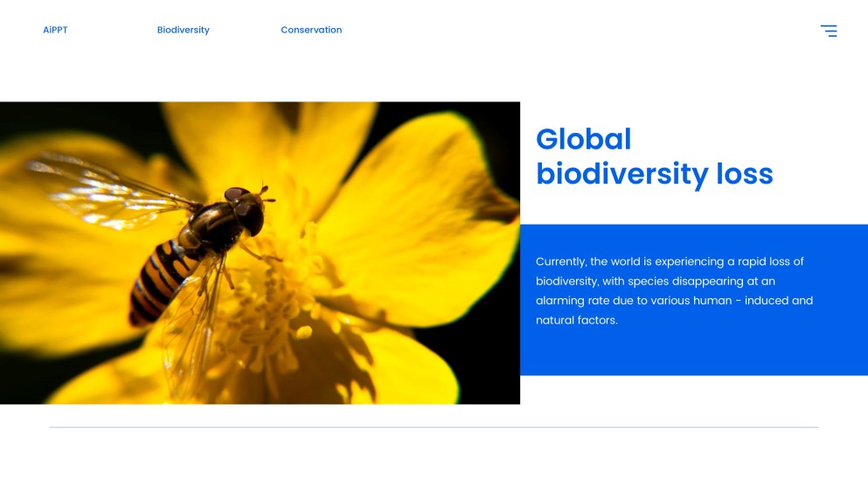Click the AiPPT brand link
This screenshot has width=868, height=488.
(55, 30)
